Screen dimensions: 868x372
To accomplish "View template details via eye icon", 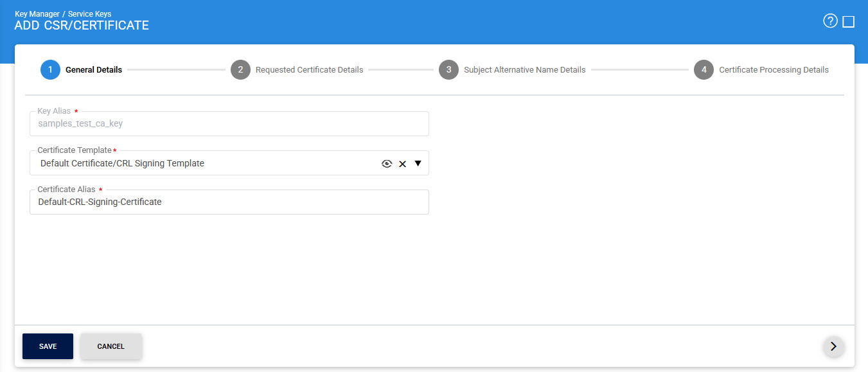I will tap(387, 164).
